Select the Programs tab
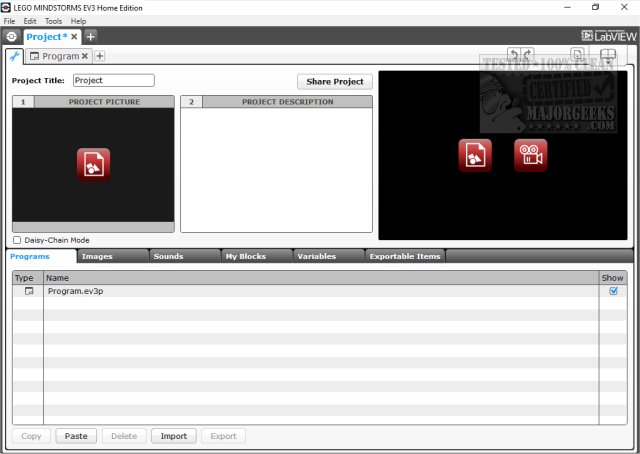The height and width of the screenshot is (454, 640). click(x=41, y=256)
